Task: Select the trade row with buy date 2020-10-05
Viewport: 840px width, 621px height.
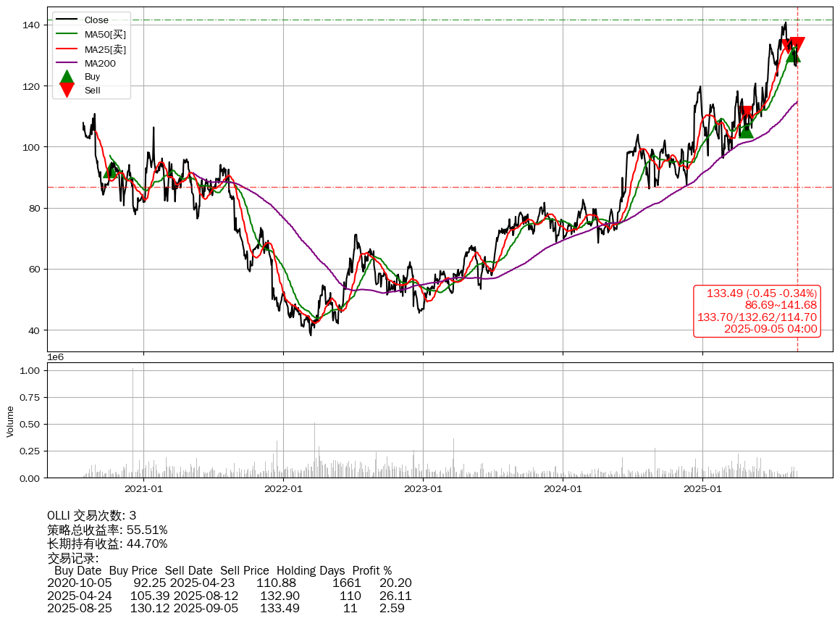Action: [x=229, y=583]
